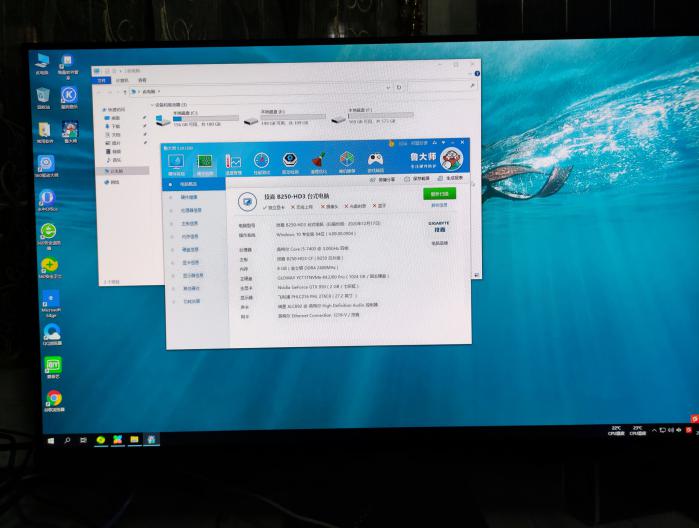Select Network in File Explorer navigation pane
This screenshot has width=699, height=528.
(x=112, y=182)
